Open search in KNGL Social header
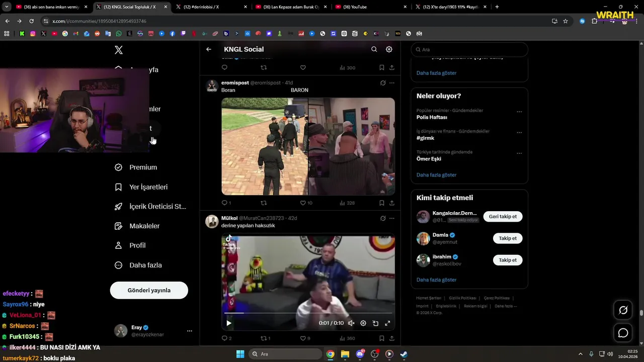The image size is (644, 362). click(x=374, y=49)
